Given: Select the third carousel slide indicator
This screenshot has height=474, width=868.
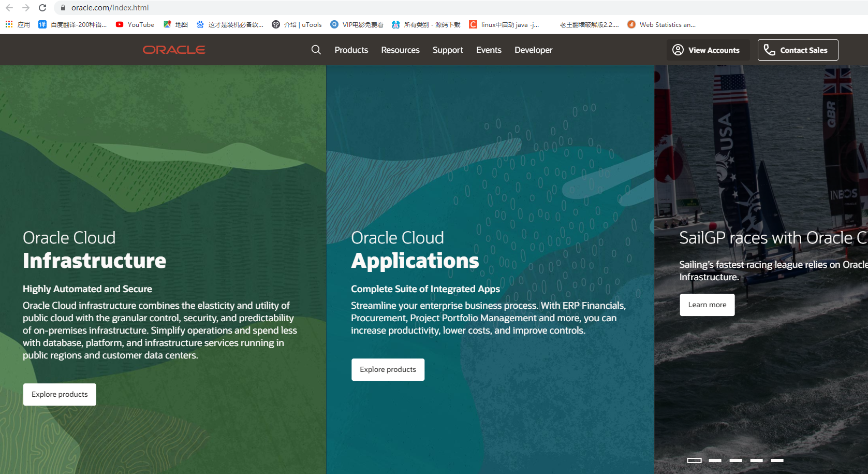Looking at the screenshot, I should 736,460.
